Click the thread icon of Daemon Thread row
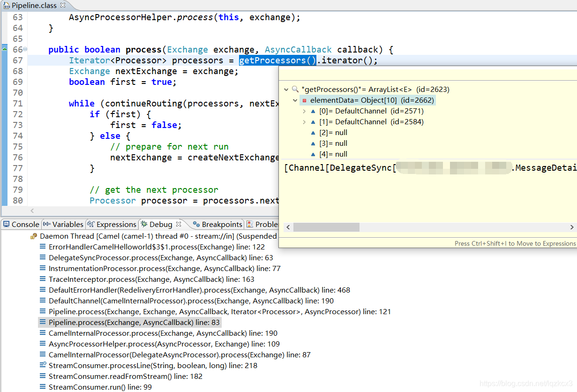The height and width of the screenshot is (392, 577). point(34,236)
